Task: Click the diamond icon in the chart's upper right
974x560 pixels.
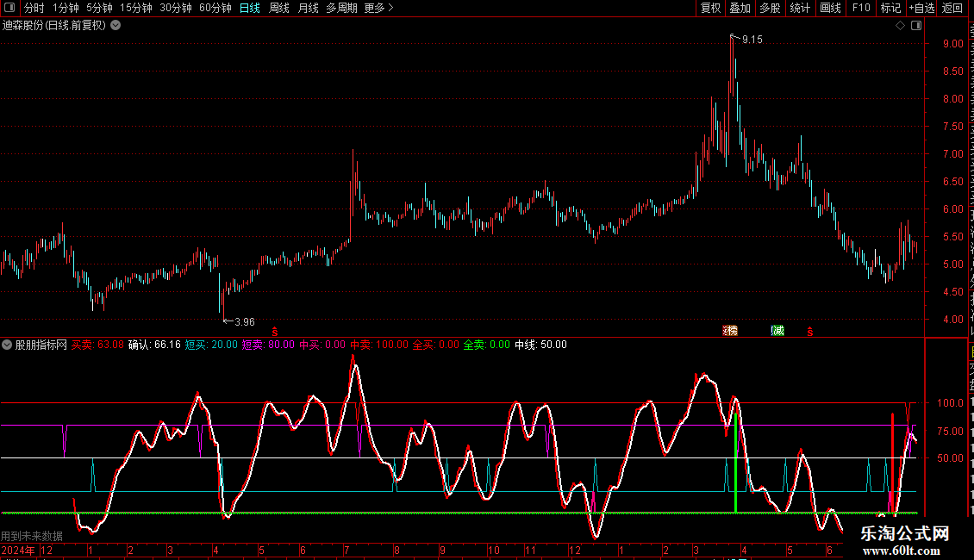Action: 900,26
